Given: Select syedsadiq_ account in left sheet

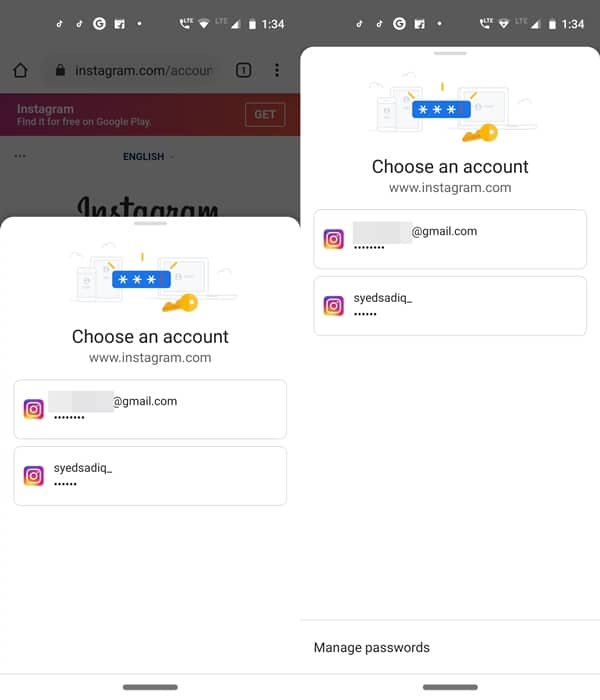Looking at the screenshot, I should [x=150, y=476].
